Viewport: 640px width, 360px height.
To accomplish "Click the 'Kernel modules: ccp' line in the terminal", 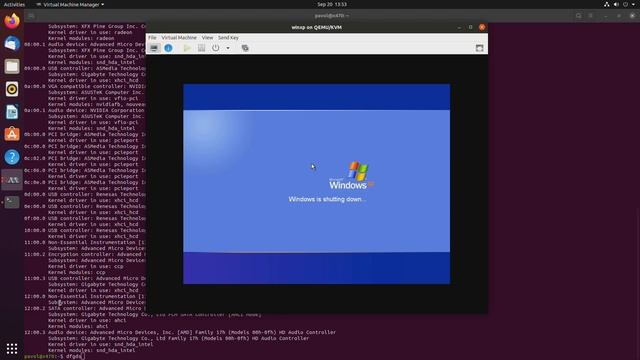I will point(76,272).
